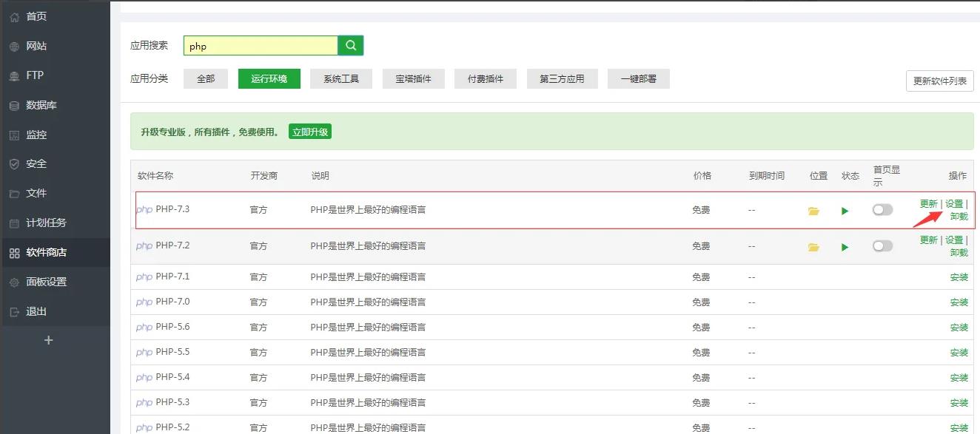980x434 pixels.
Task: Enable the PHP-7.2 首页显示 switch
Action: (x=882, y=246)
